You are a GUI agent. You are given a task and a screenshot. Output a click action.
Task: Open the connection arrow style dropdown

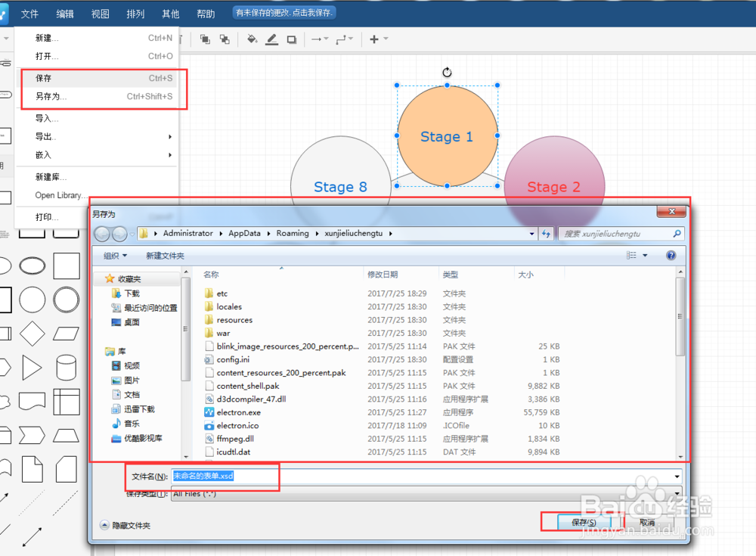(320, 39)
